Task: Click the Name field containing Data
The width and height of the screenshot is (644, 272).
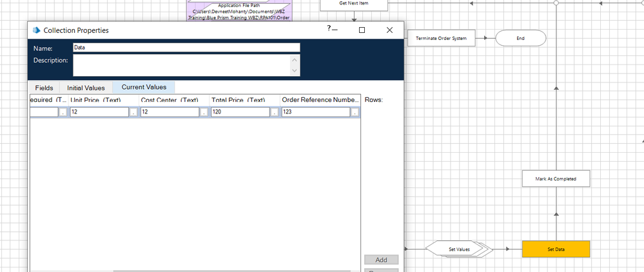Action: click(186, 47)
